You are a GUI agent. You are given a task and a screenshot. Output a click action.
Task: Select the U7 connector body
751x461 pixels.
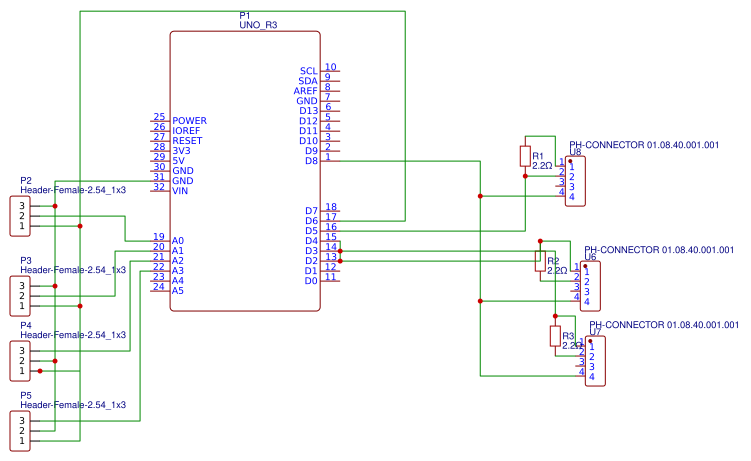(595, 361)
